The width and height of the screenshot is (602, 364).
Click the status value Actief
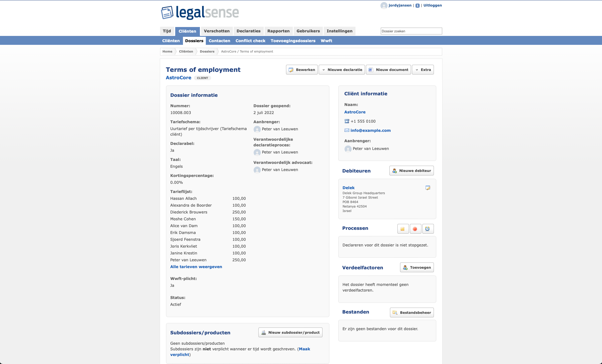[176, 305]
